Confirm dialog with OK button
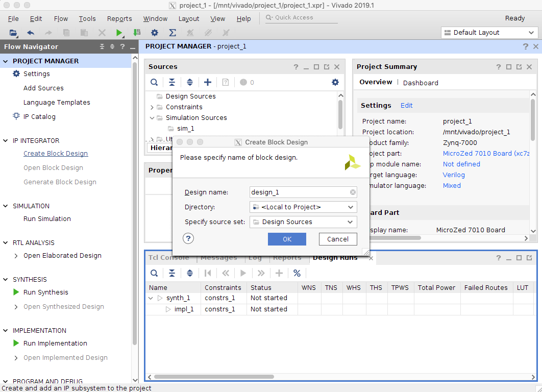This screenshot has width=542, height=392. pyautogui.click(x=287, y=239)
